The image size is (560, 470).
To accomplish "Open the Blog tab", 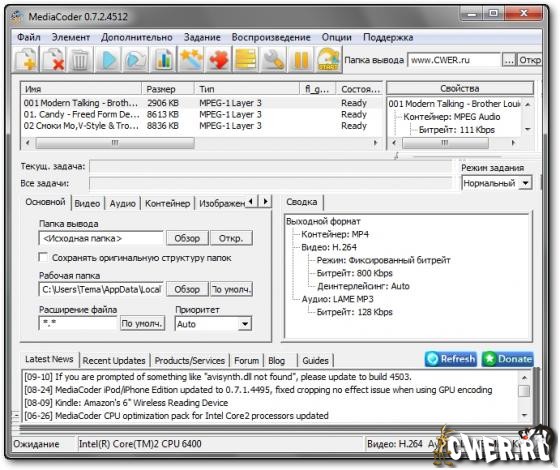I will coord(276,361).
